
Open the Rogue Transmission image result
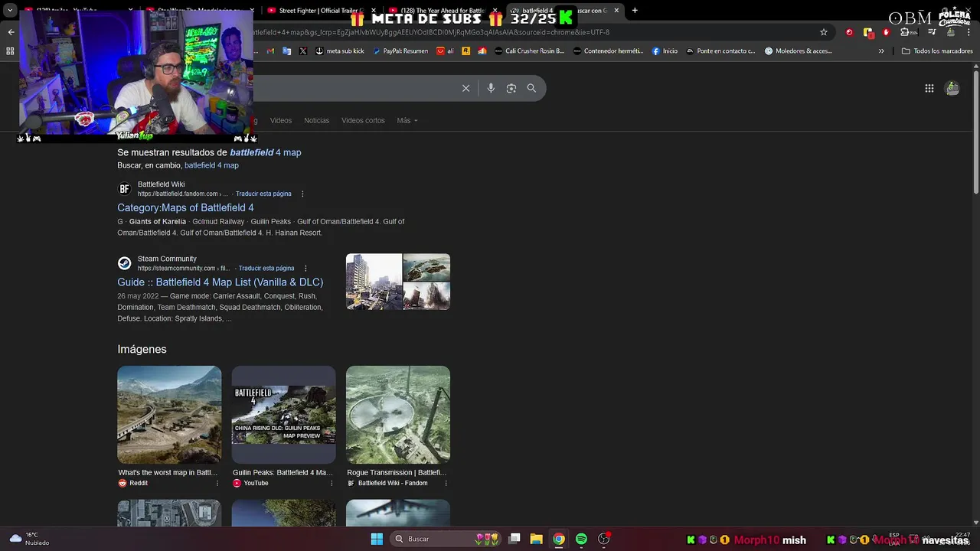click(x=398, y=414)
